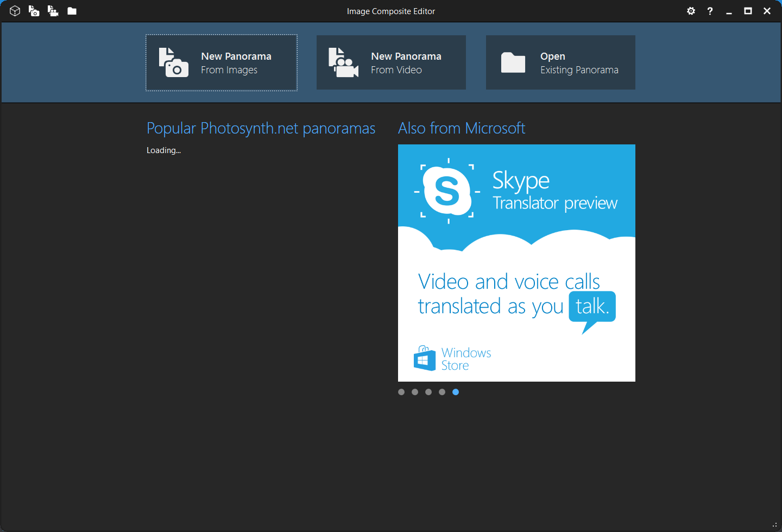Click title bar new panorama from images icon
This screenshot has width=782, height=532.
point(34,11)
